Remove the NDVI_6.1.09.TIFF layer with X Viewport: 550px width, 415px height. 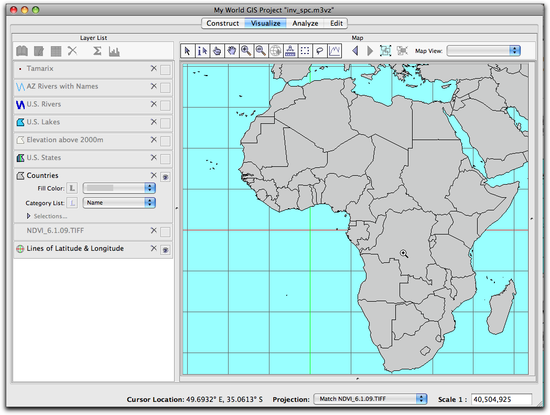154,230
